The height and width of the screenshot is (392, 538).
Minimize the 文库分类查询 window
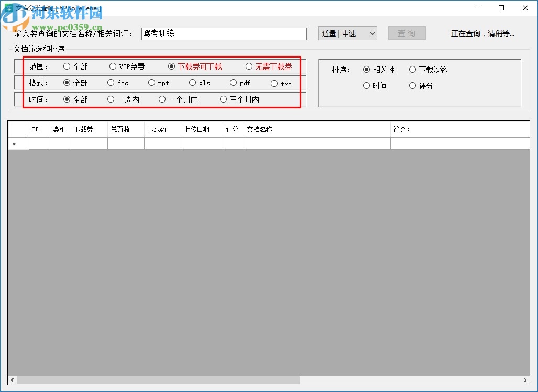coord(478,8)
